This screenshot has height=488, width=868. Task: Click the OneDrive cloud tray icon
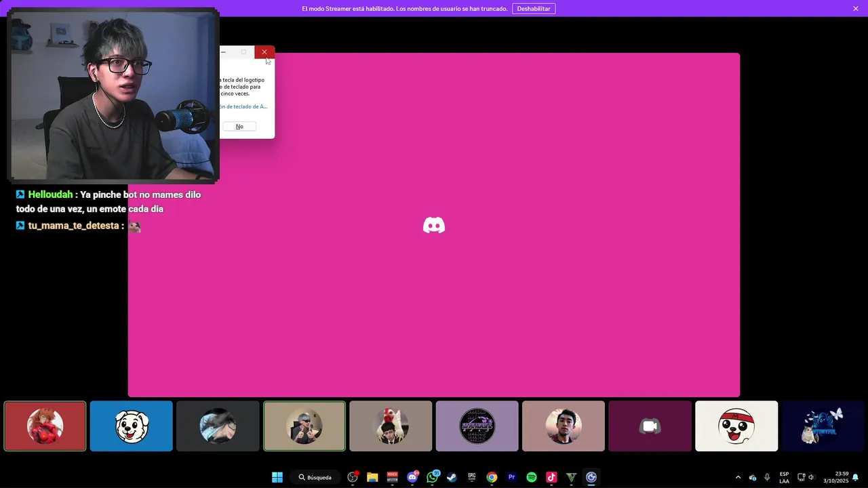(753, 477)
